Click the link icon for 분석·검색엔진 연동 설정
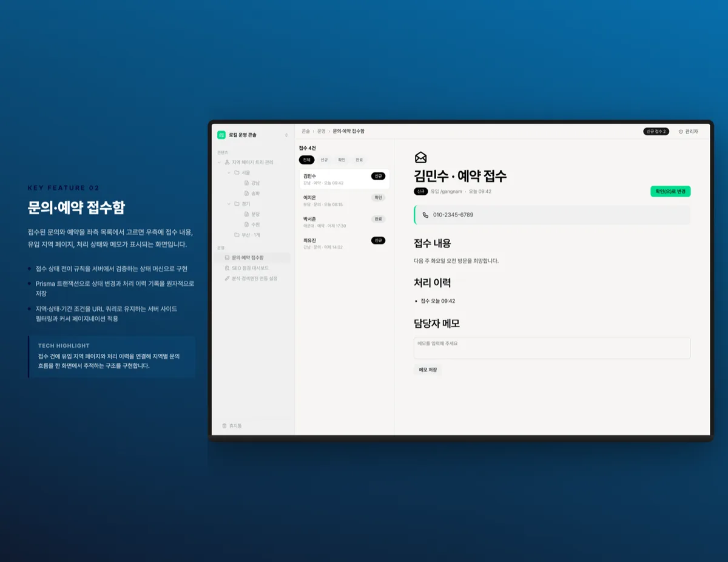Image resolution: width=728 pixels, height=562 pixels. click(x=227, y=279)
